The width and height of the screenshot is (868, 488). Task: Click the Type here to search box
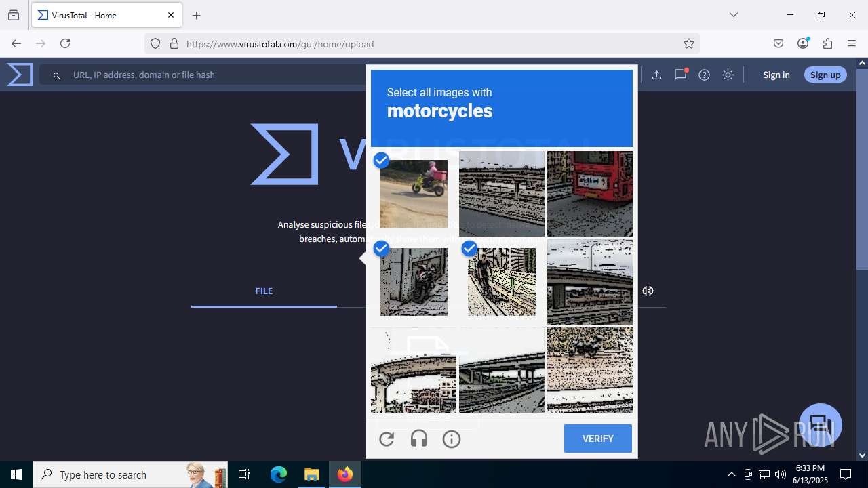pos(130,474)
